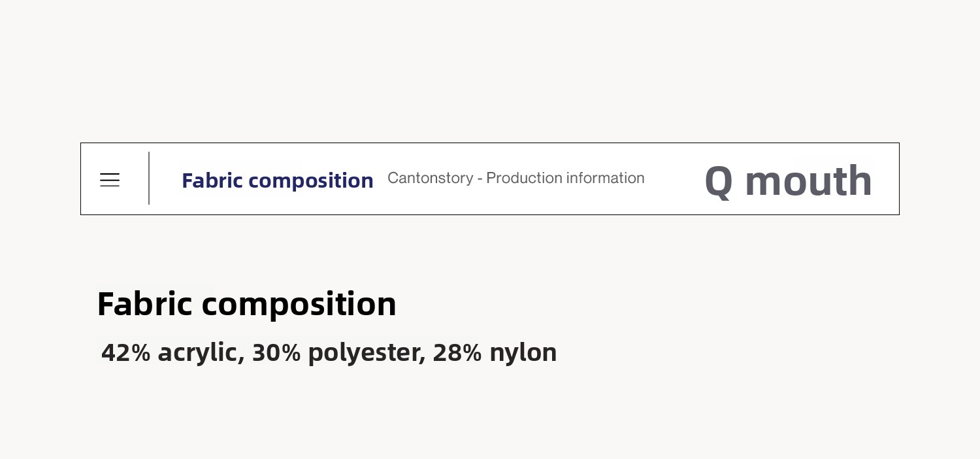Click "composition" in the large black heading
Viewport: 980px width, 459px height.
tap(299, 304)
